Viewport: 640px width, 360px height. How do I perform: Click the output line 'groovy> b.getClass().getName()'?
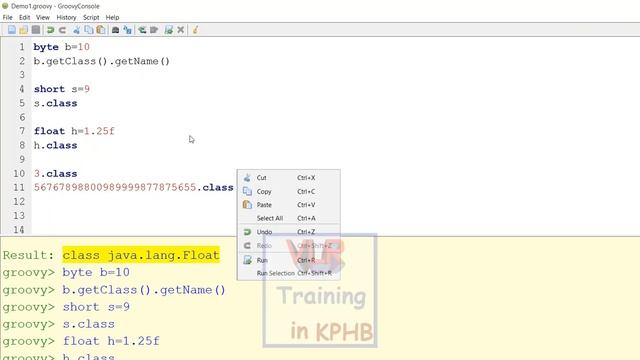(x=114, y=290)
